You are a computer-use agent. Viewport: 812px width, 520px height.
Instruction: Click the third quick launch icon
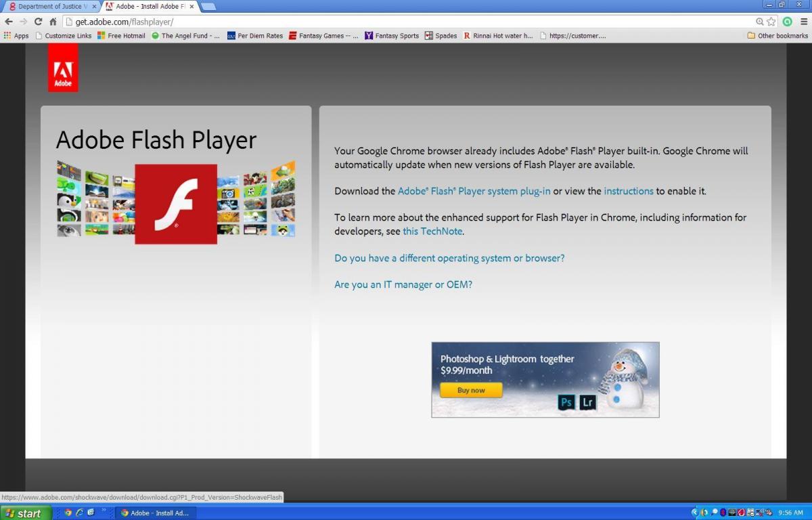pos(90,513)
